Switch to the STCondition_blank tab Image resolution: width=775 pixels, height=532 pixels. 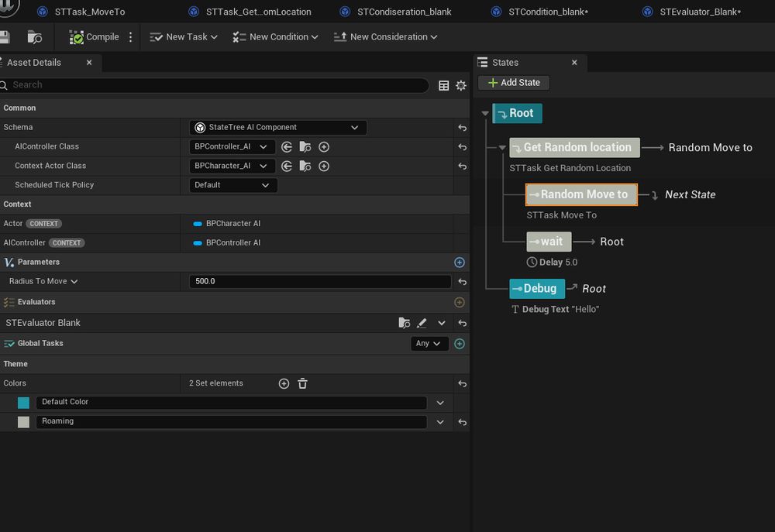[539, 12]
